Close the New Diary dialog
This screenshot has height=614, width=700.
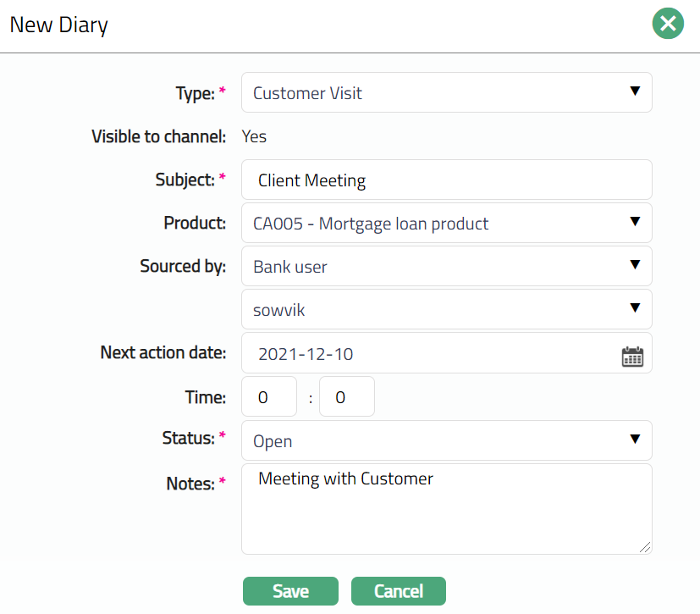668,24
